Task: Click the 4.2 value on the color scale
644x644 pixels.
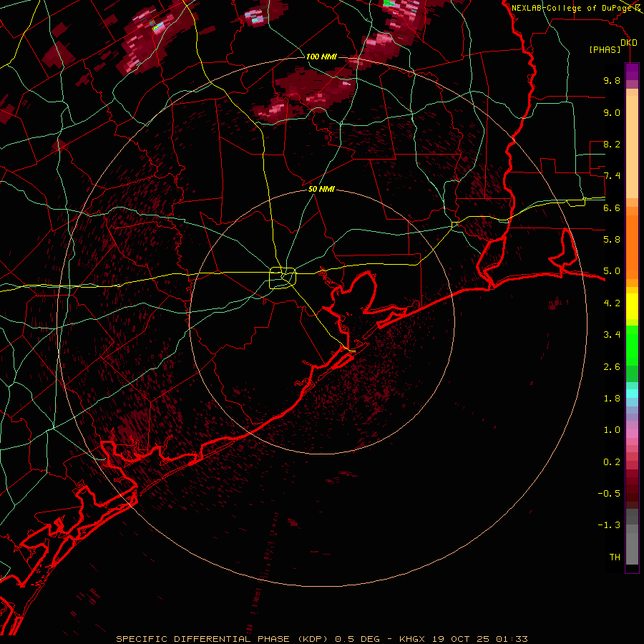Action: [x=612, y=303]
